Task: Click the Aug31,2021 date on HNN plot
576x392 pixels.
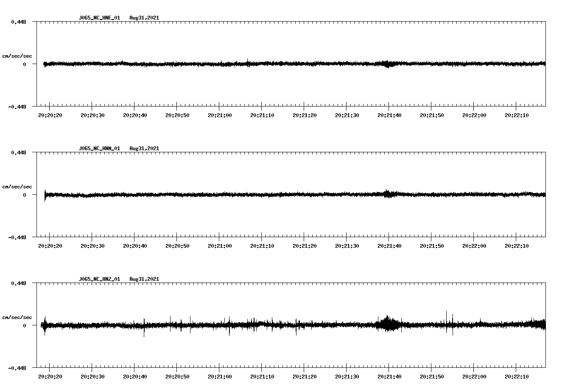Action: 144,148
